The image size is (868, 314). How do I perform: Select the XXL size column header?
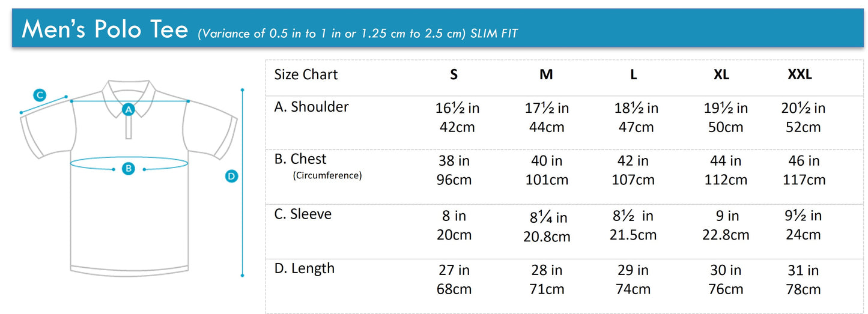coord(800,75)
